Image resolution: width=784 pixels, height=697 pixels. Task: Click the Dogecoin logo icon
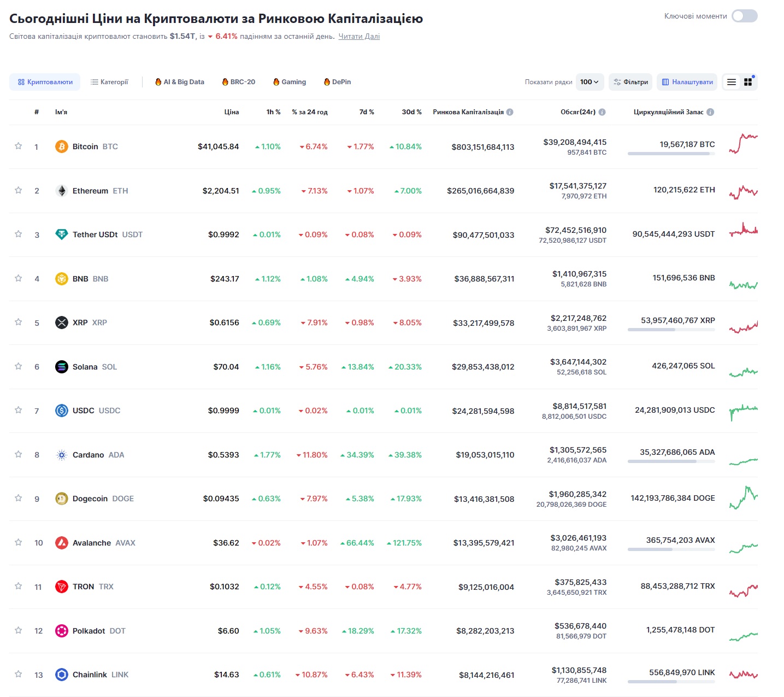tap(62, 499)
